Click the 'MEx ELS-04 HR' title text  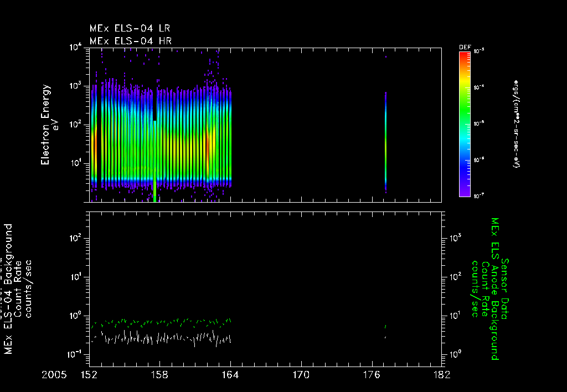(131, 41)
